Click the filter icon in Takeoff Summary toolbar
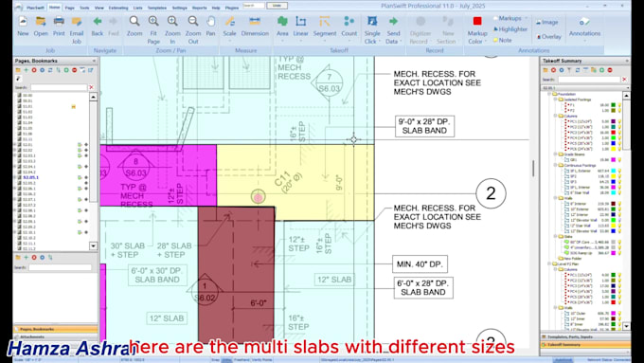The width and height of the screenshot is (644, 363). click(569, 70)
